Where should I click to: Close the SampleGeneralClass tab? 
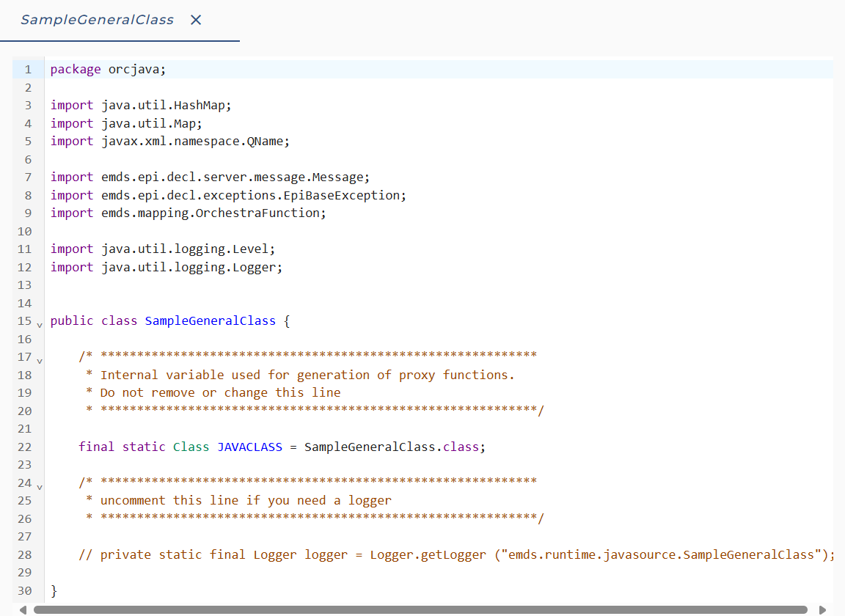click(x=196, y=20)
